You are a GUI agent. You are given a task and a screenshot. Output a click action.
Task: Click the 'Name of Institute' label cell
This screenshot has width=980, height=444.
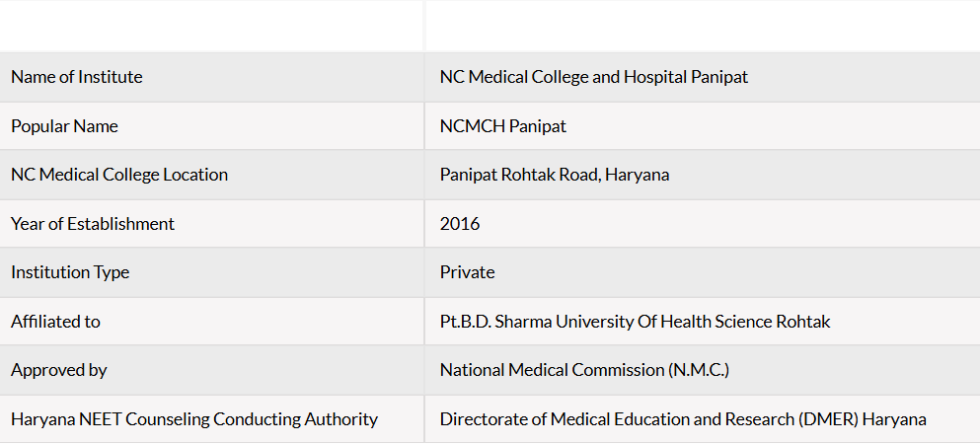212,77
